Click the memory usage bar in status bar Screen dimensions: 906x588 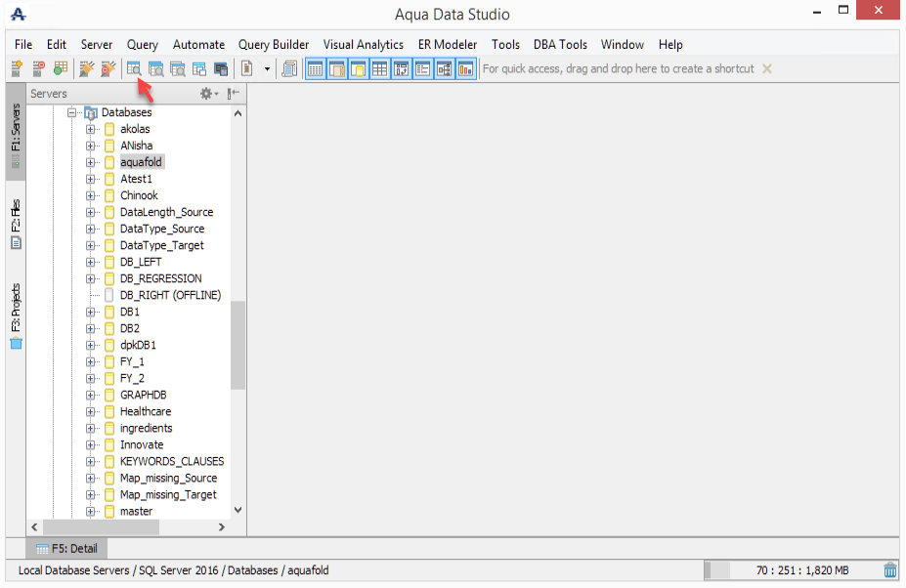click(792, 570)
